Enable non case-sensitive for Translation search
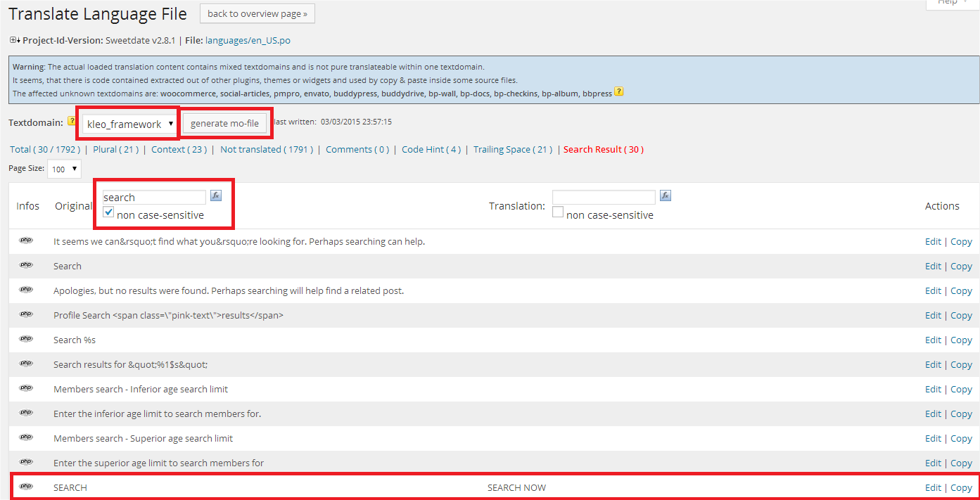 click(x=558, y=213)
